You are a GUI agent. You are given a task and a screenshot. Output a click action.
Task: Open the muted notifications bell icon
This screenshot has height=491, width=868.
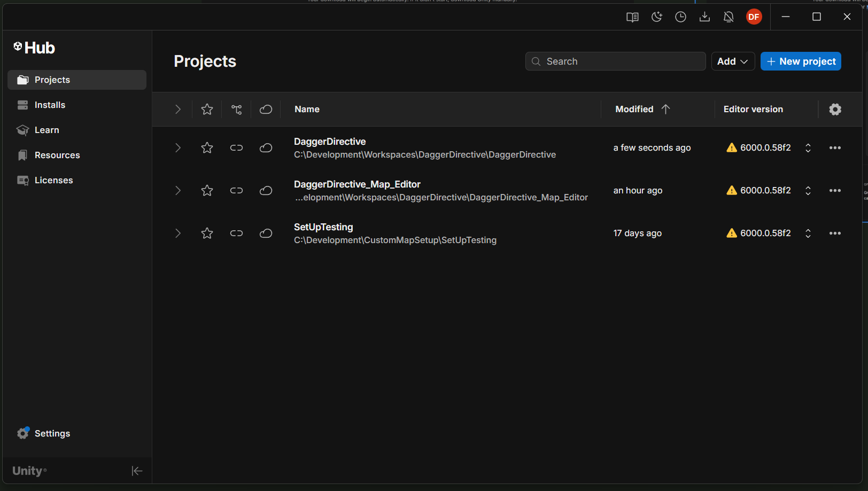pyautogui.click(x=728, y=17)
